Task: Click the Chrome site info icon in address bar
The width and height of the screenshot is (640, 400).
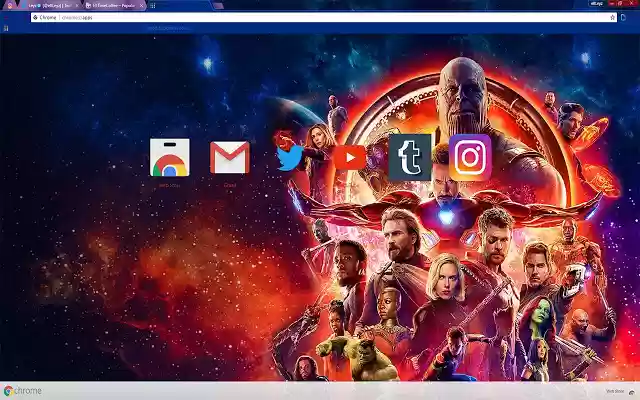Action: 35,18
